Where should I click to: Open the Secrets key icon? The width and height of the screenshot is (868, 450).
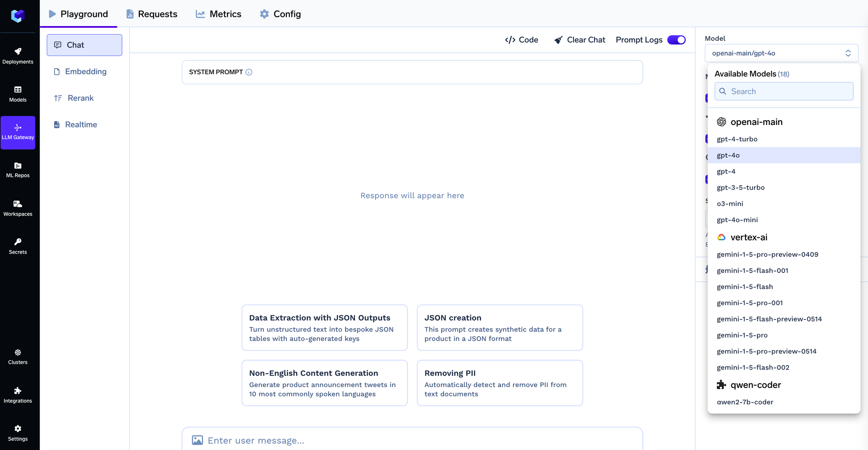pyautogui.click(x=18, y=242)
